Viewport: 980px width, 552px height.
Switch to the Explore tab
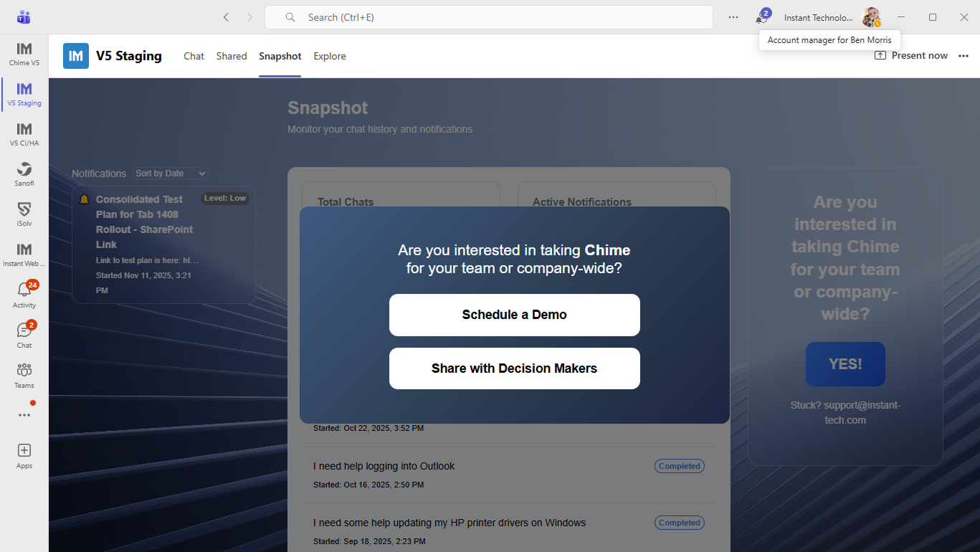(330, 56)
